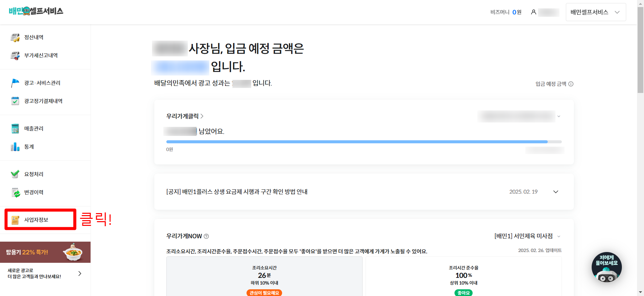Screen dimensions: 644x296
Task: Click the 매출관리 calculator icon
Action: point(15,129)
